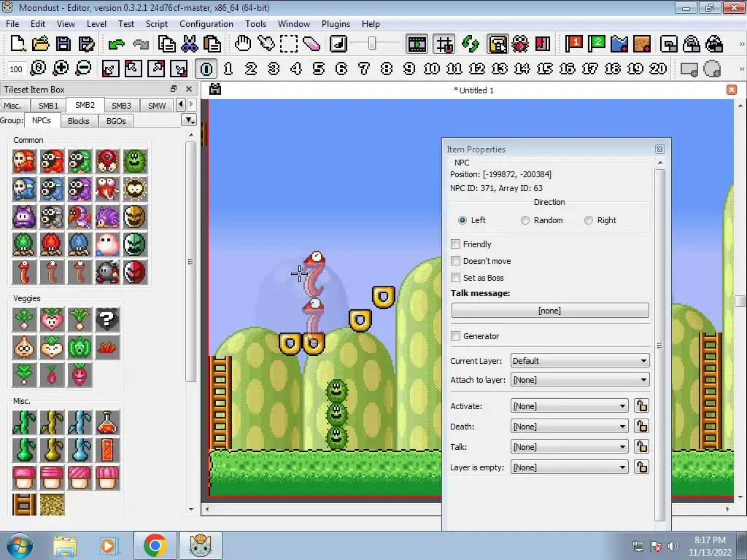Viewport: 747px width, 560px height.
Task: Zoom out with minus magnifier
Action: pyautogui.click(x=83, y=69)
